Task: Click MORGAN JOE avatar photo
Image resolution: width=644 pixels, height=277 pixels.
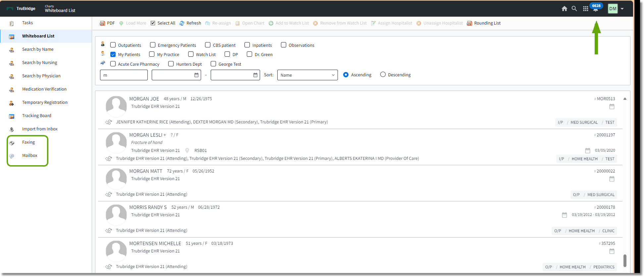Action: 116,106
